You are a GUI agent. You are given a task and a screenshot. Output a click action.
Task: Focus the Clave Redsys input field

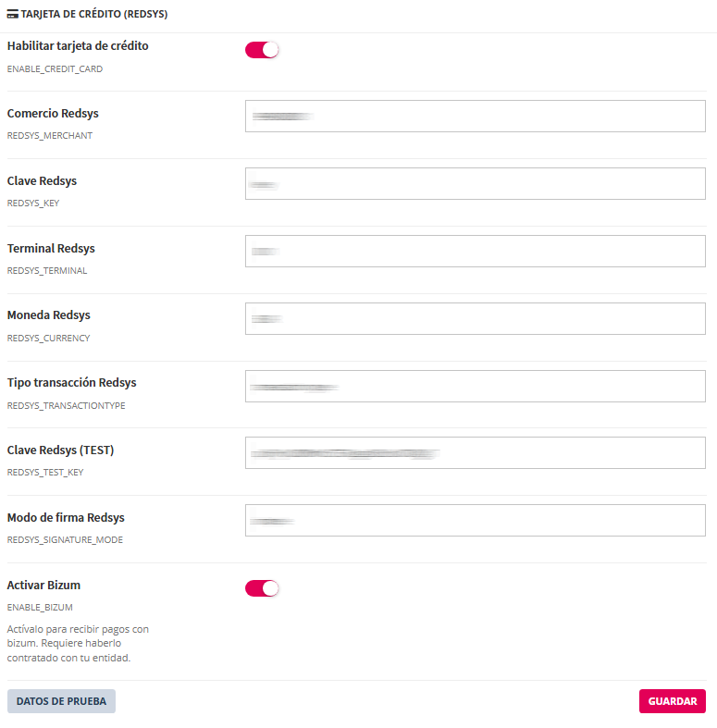475,183
